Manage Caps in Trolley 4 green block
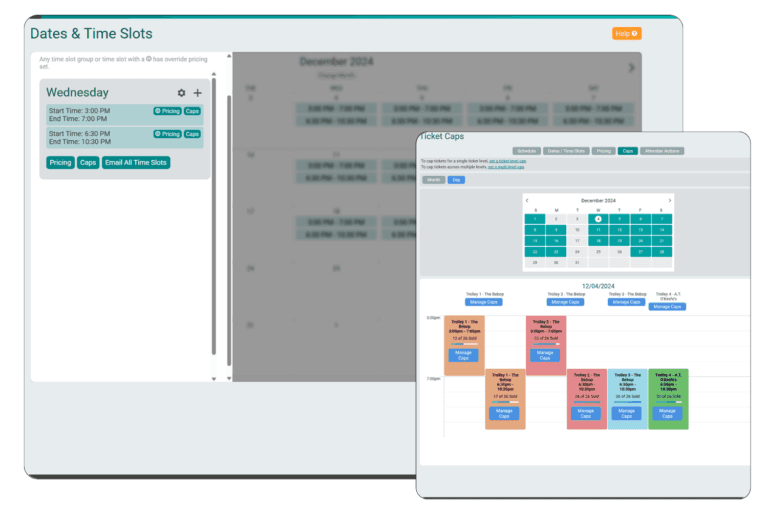This screenshot has height=512, width=768. click(x=668, y=411)
